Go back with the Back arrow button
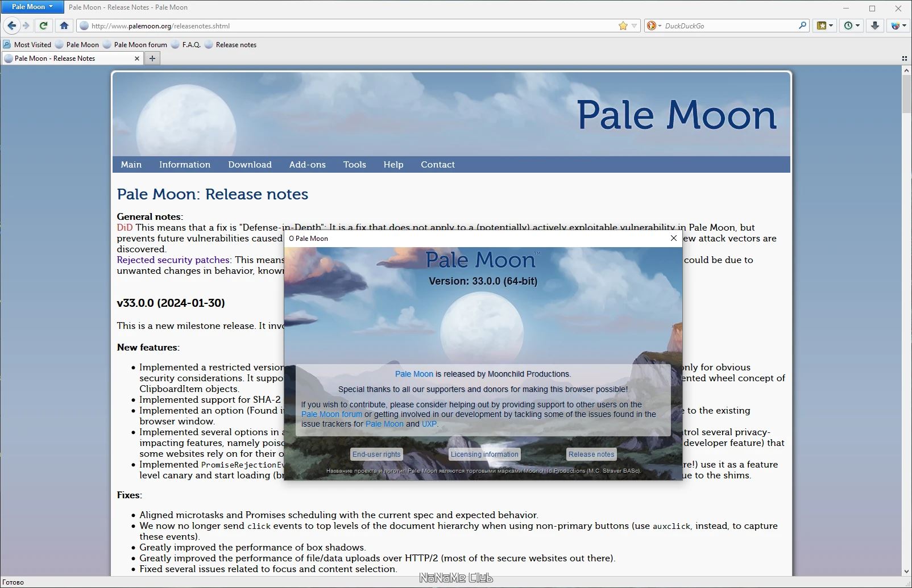The image size is (912, 588). pyautogui.click(x=12, y=26)
